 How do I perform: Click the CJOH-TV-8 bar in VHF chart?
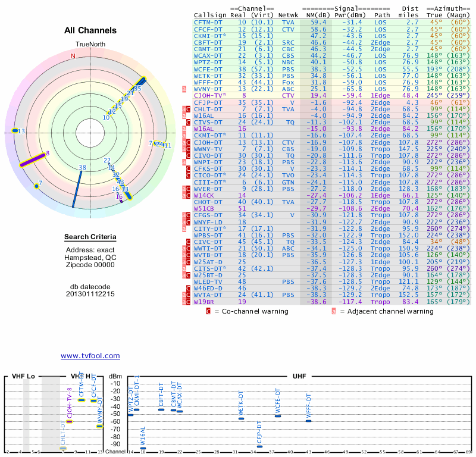click(70, 421)
